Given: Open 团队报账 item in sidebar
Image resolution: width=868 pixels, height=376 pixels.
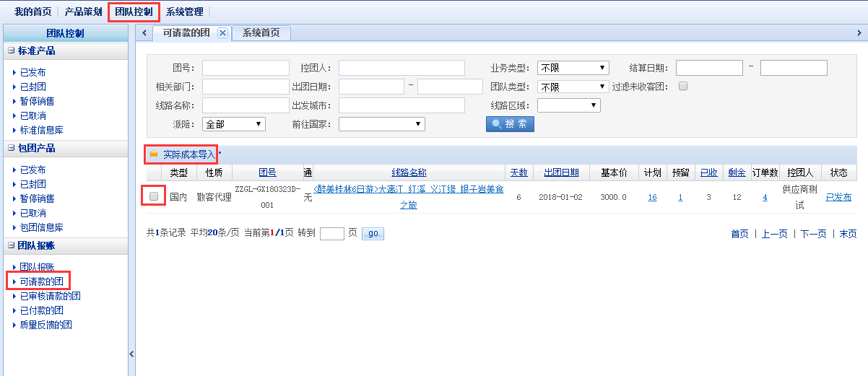Looking at the screenshot, I should tap(37, 267).
